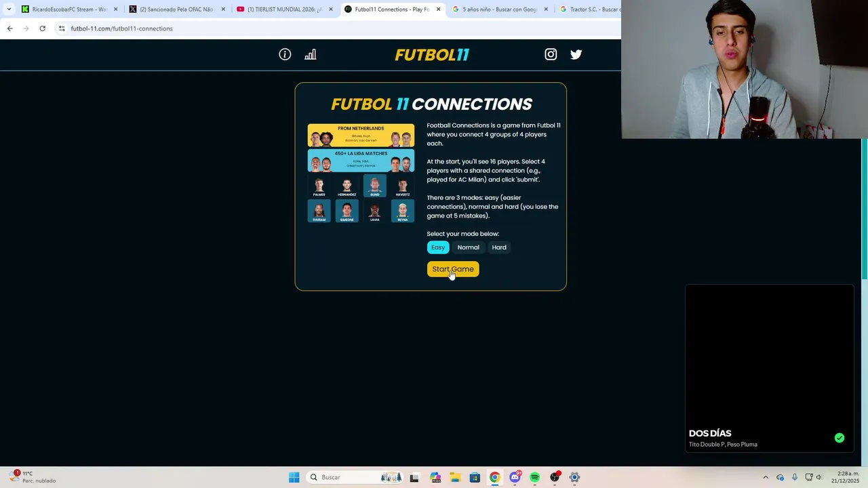
Task: Close the TIERLIST MUNDIAL YouTube tab
Action: tap(331, 9)
